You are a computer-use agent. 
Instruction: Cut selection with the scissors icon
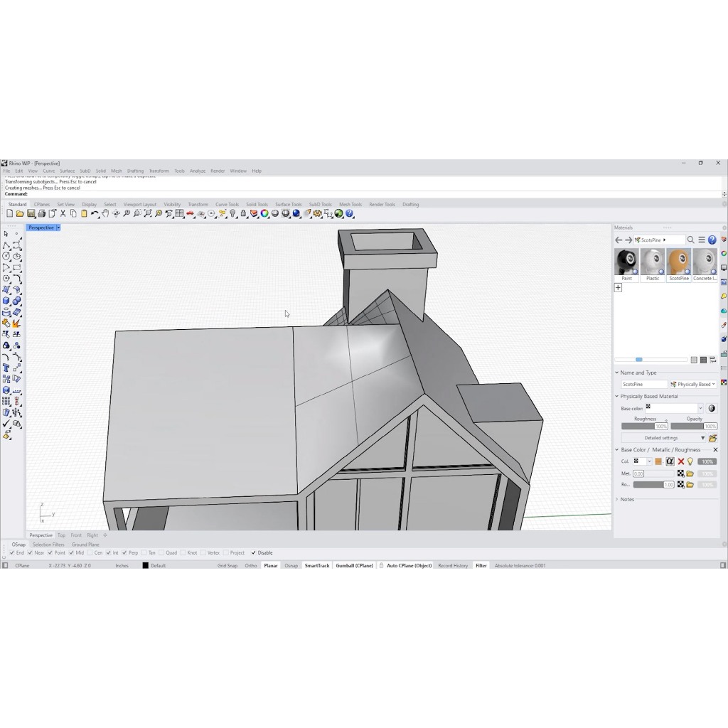63,213
